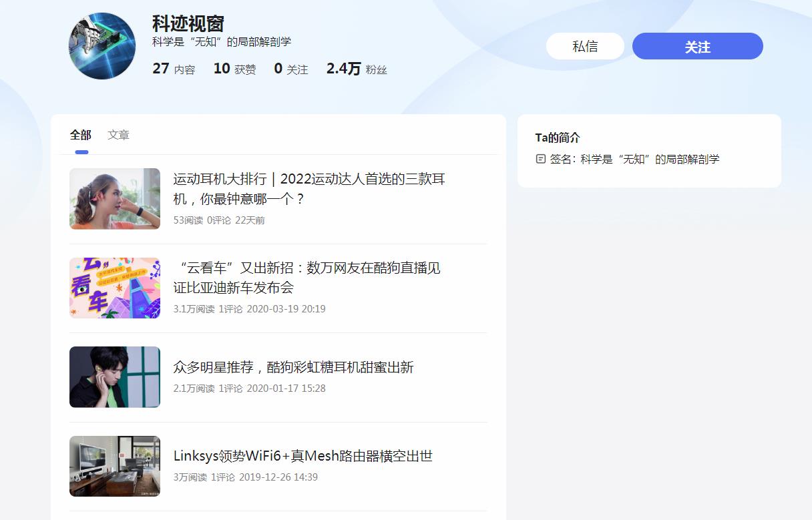This screenshot has height=520, width=812.
Task: Click the 2.1万阅读 read count
Action: pos(194,388)
